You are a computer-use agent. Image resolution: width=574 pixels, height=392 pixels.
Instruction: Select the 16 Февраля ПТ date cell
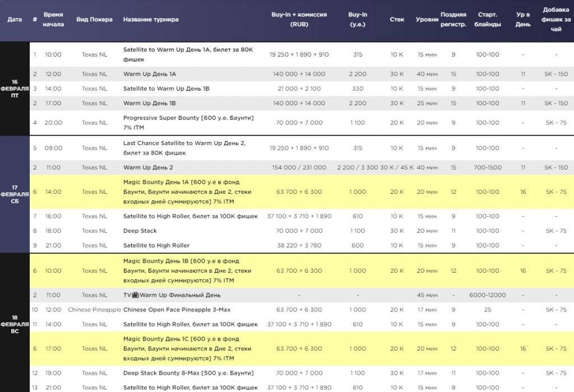click(x=15, y=88)
